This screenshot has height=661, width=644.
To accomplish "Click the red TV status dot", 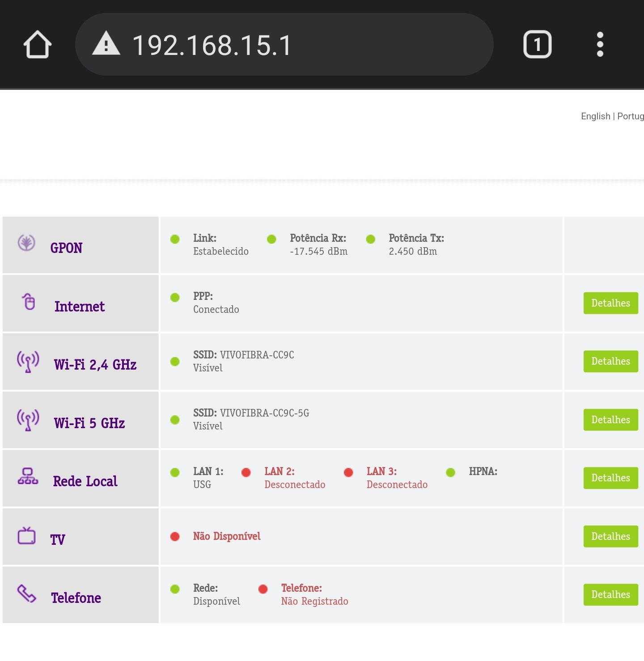I will point(175,536).
